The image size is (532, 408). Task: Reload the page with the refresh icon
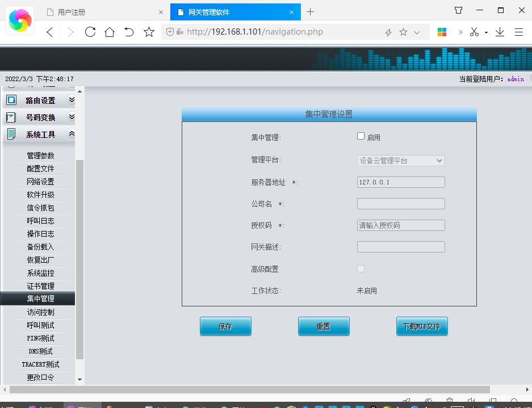tap(90, 32)
